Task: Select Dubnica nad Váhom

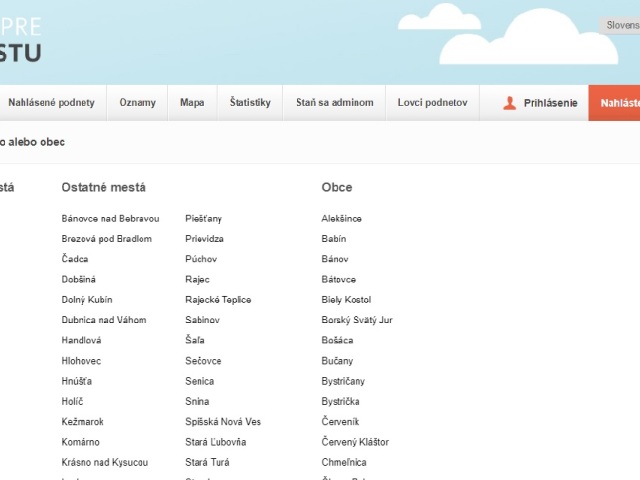Action: pos(104,320)
